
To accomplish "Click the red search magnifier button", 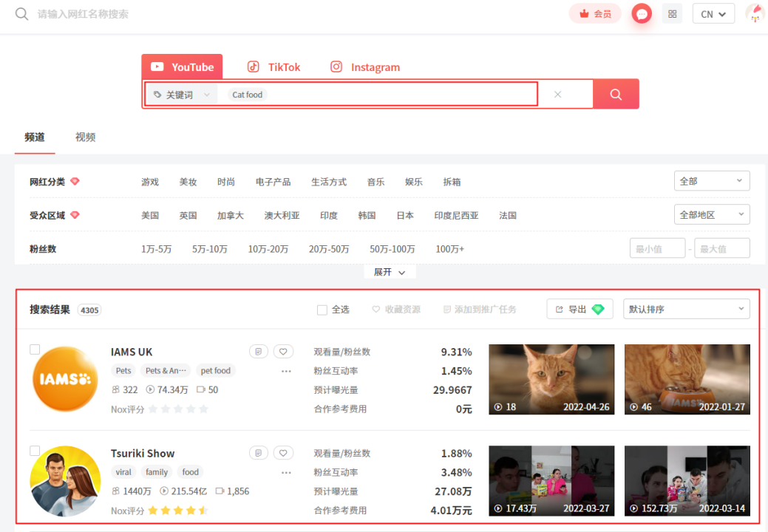I will [x=616, y=95].
